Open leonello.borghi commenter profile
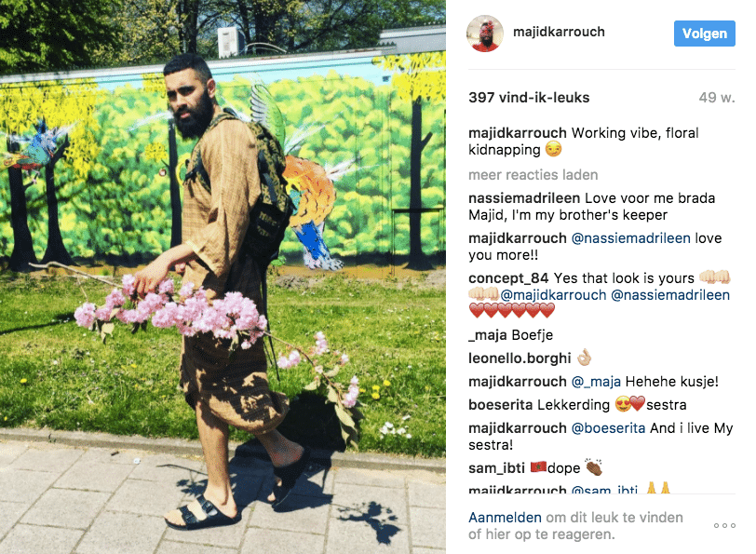Image resolution: width=756 pixels, height=554 pixels. (x=520, y=358)
